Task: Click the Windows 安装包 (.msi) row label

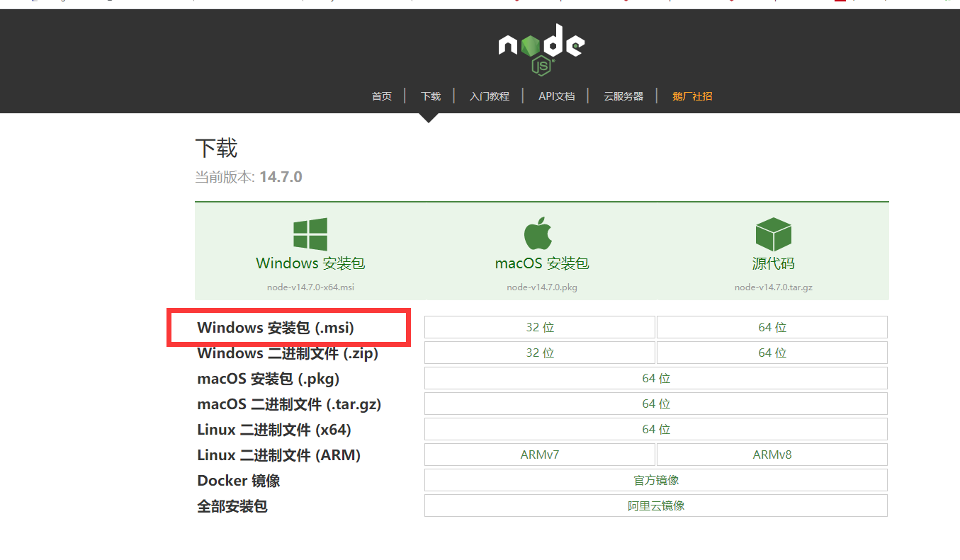Action: click(276, 327)
